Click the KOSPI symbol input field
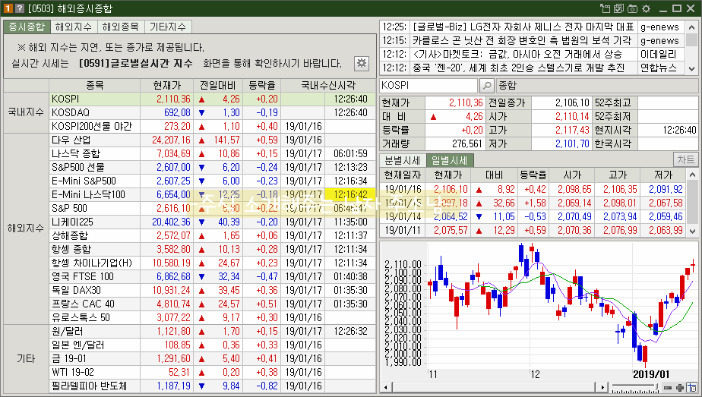Screen dimensions: 702x397 click(428, 85)
